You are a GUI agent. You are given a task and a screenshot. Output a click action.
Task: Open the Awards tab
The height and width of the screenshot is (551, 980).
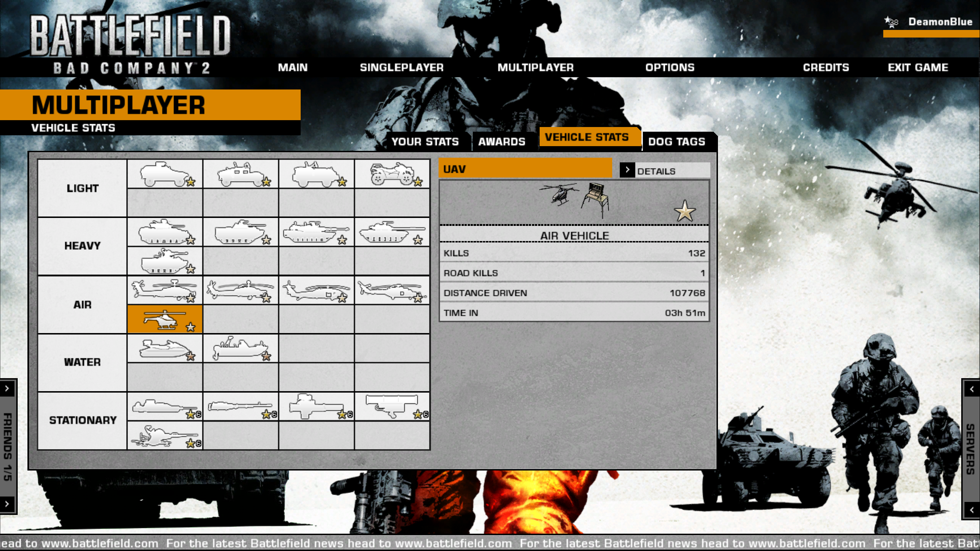[x=502, y=141]
